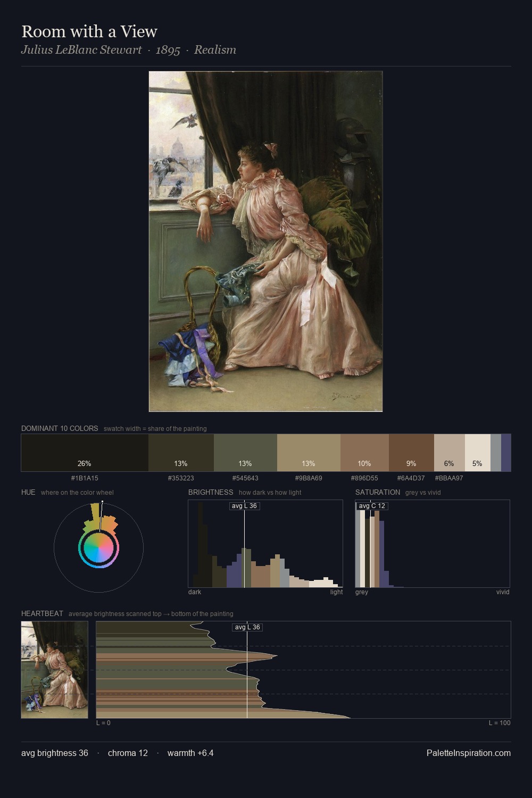This screenshot has height=798, width=532.
Task: Open the large painting image
Action: 265,242
